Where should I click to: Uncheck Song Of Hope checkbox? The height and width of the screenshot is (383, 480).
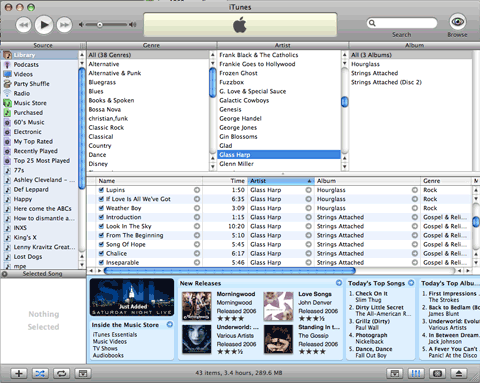point(101,244)
